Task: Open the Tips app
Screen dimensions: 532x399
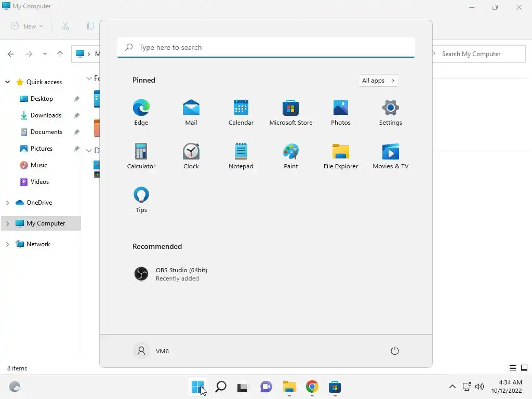Action: [x=141, y=200]
